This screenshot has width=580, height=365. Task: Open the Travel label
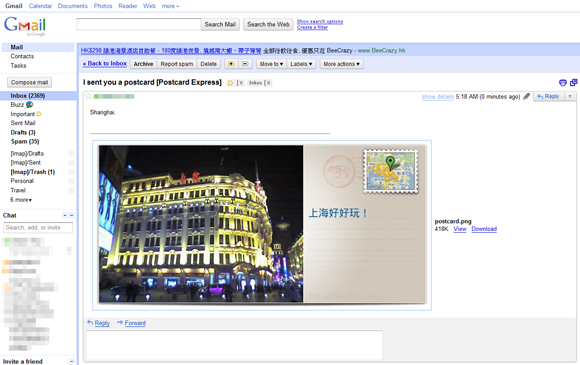tap(18, 190)
